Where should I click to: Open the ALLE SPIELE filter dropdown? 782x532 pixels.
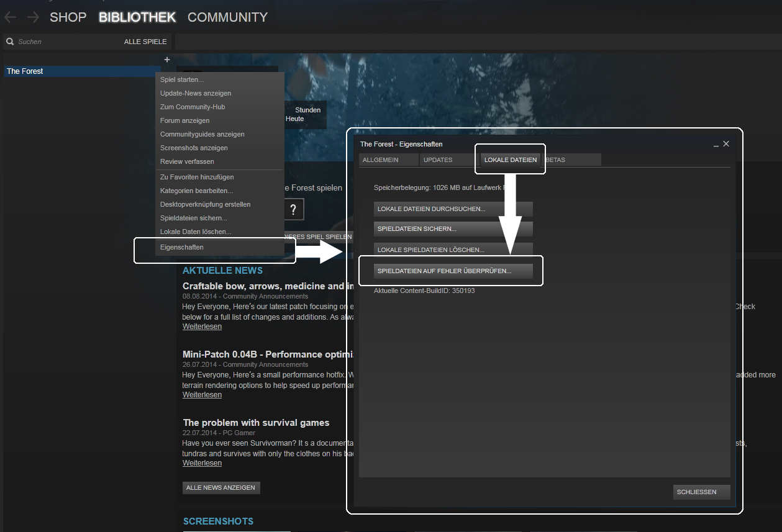[145, 42]
